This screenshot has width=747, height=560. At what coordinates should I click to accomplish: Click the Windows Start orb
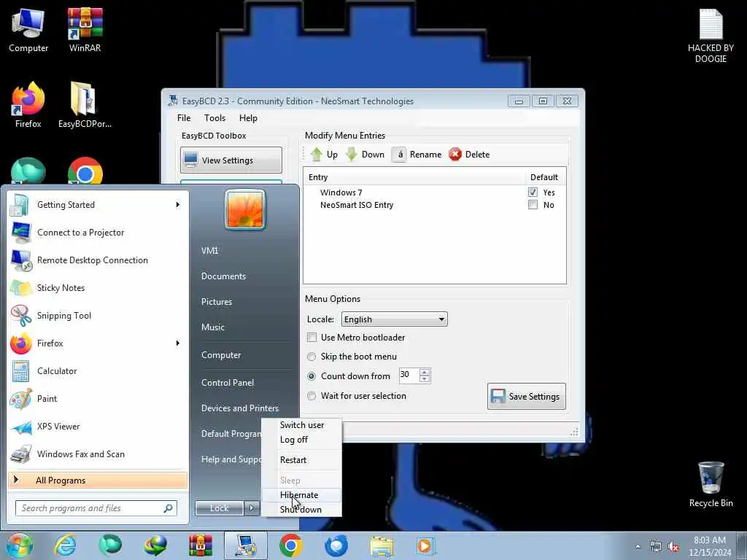(19, 545)
